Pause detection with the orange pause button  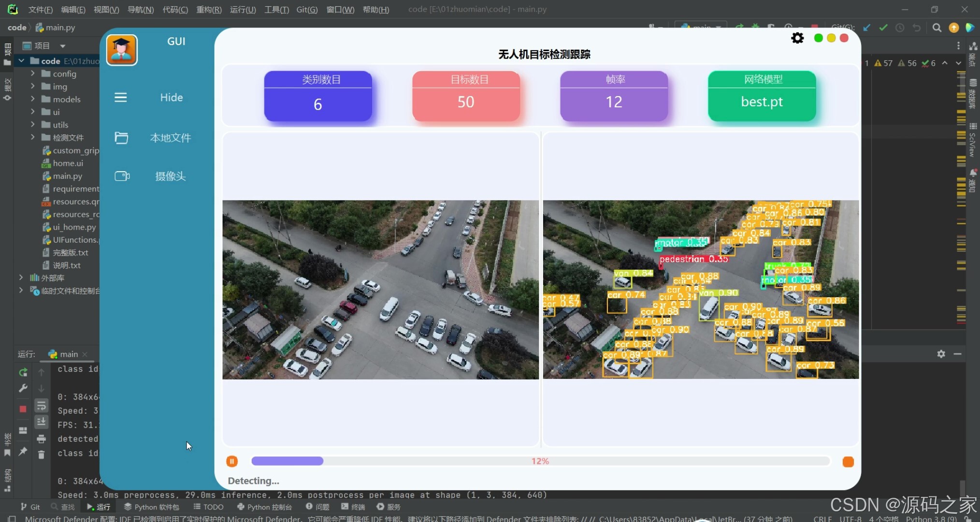tap(232, 461)
